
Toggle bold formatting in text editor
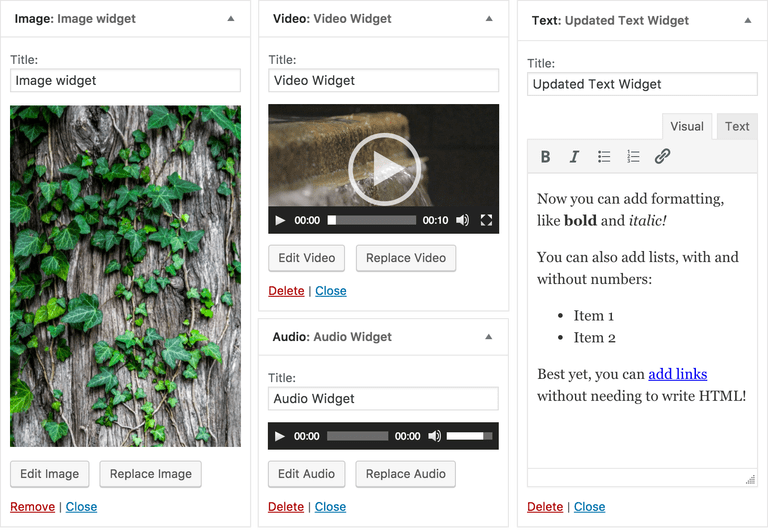(545, 157)
